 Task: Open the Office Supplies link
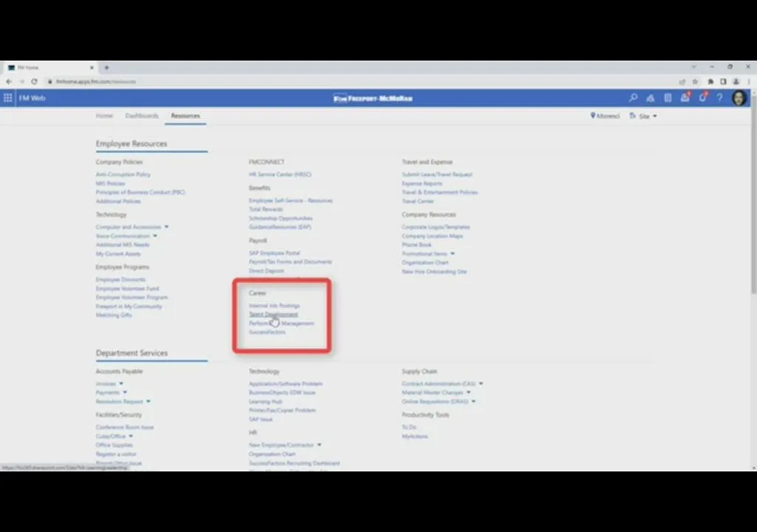114,445
